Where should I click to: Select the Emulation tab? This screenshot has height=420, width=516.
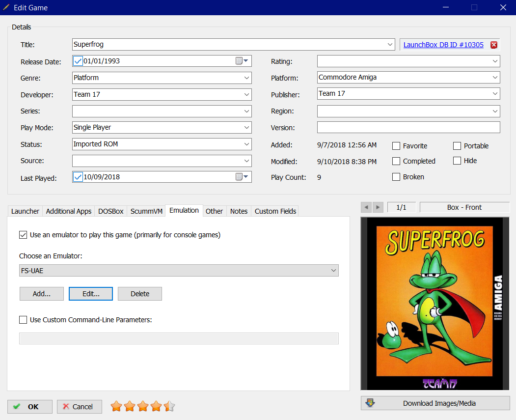[184, 211]
